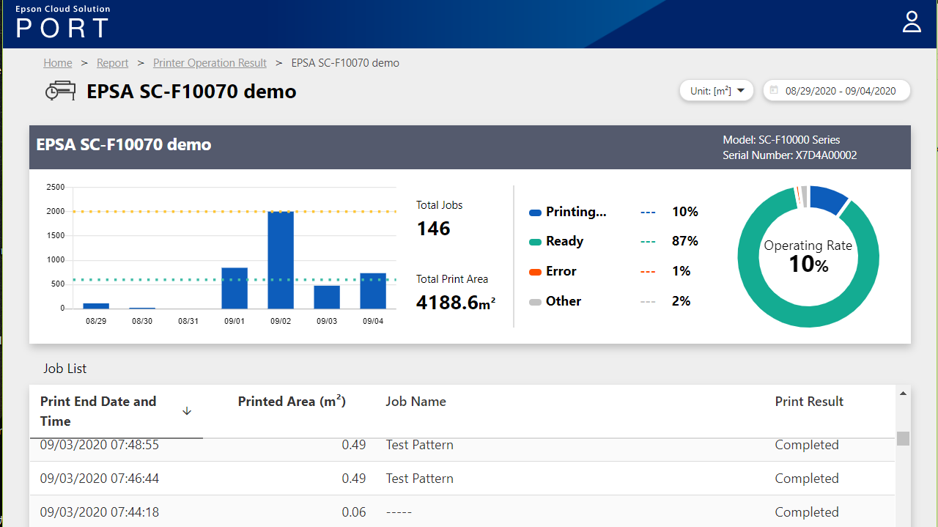Open the Unit [m²] dropdown

point(716,91)
